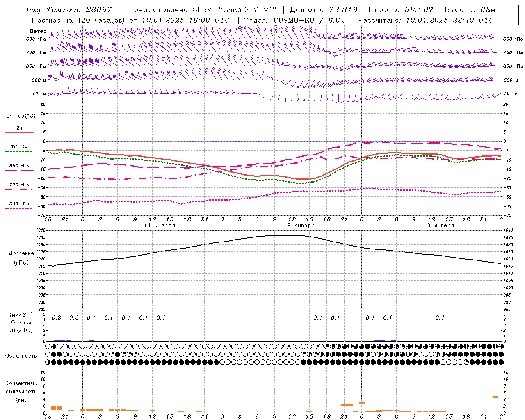Click the tallest orange convective bar at far right

coord(495,397)
